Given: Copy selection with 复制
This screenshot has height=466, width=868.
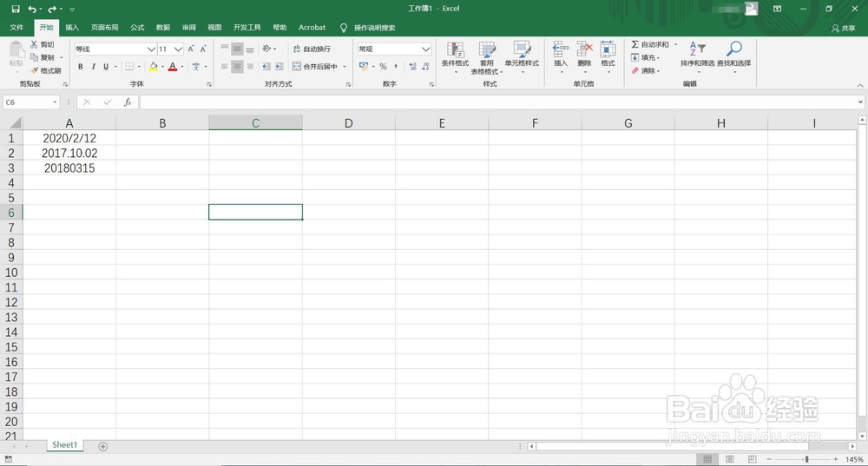Looking at the screenshot, I should [x=43, y=57].
